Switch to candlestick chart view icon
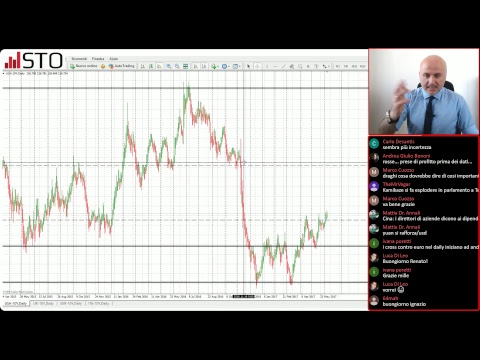This screenshot has height=360, width=480. (x=151, y=66)
